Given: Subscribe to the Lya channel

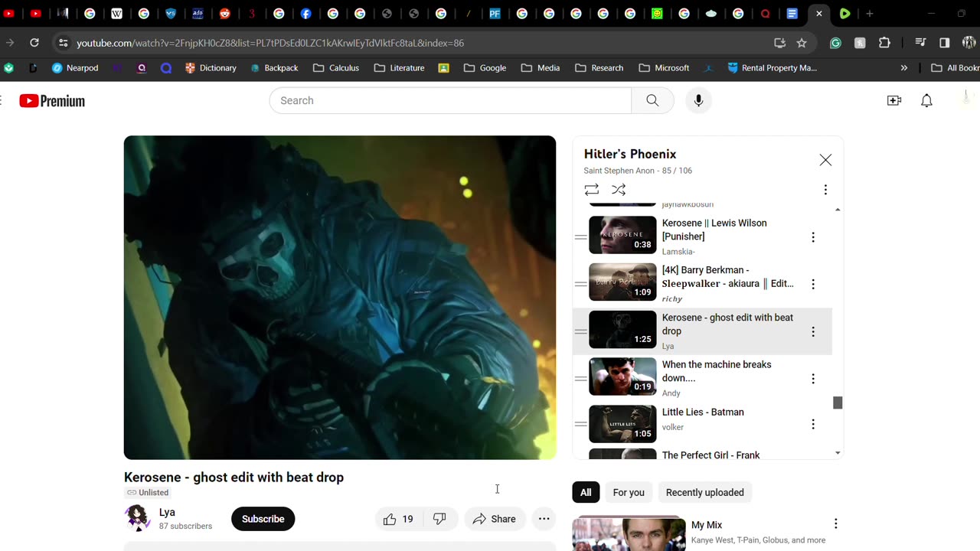Looking at the screenshot, I should tap(263, 519).
